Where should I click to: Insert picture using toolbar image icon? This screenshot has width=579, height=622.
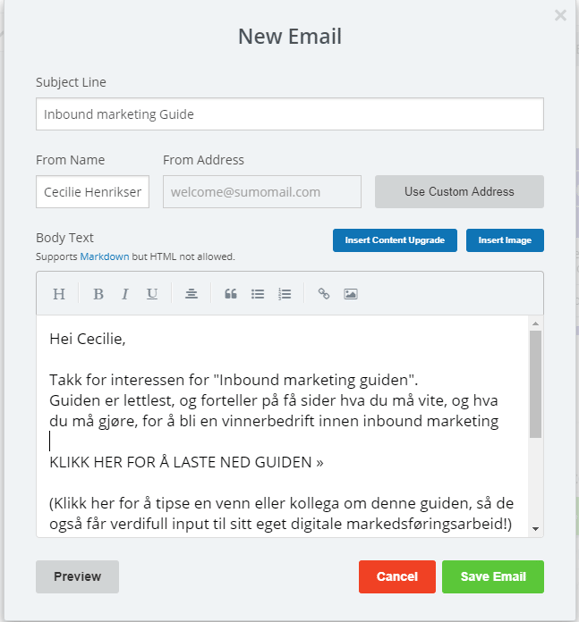tap(351, 294)
